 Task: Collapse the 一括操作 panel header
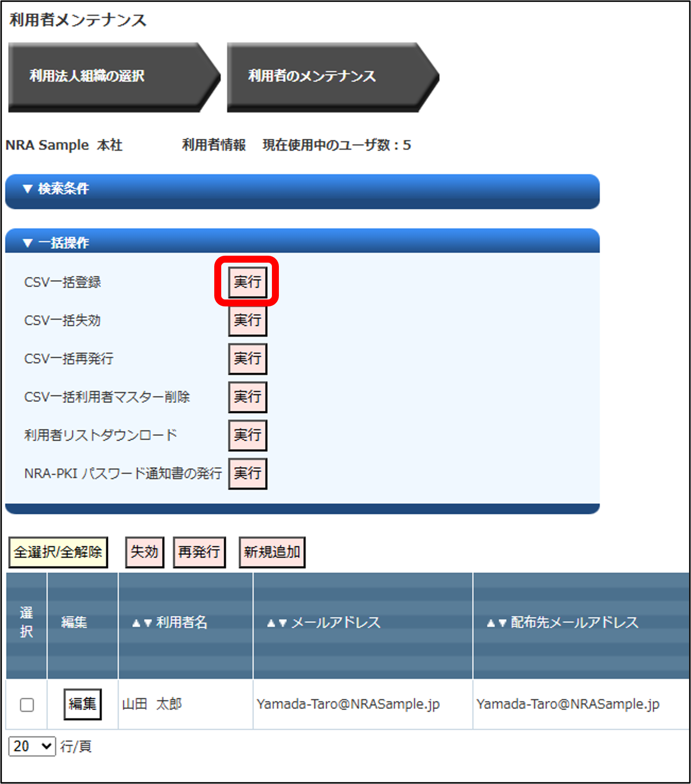tap(56, 243)
